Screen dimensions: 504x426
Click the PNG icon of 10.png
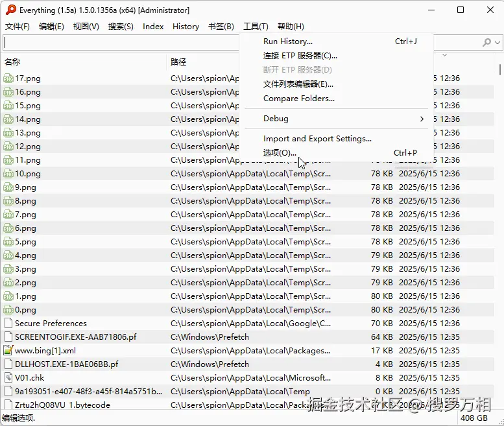tap(8, 174)
